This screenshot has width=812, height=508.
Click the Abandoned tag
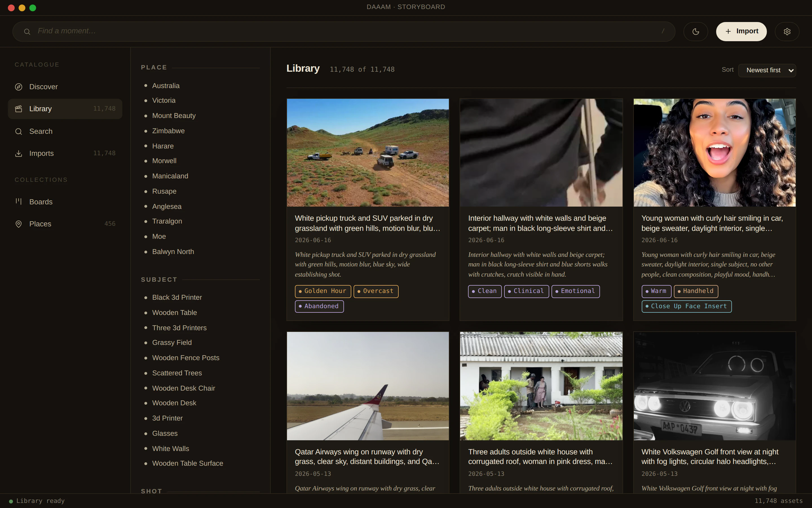point(319,306)
